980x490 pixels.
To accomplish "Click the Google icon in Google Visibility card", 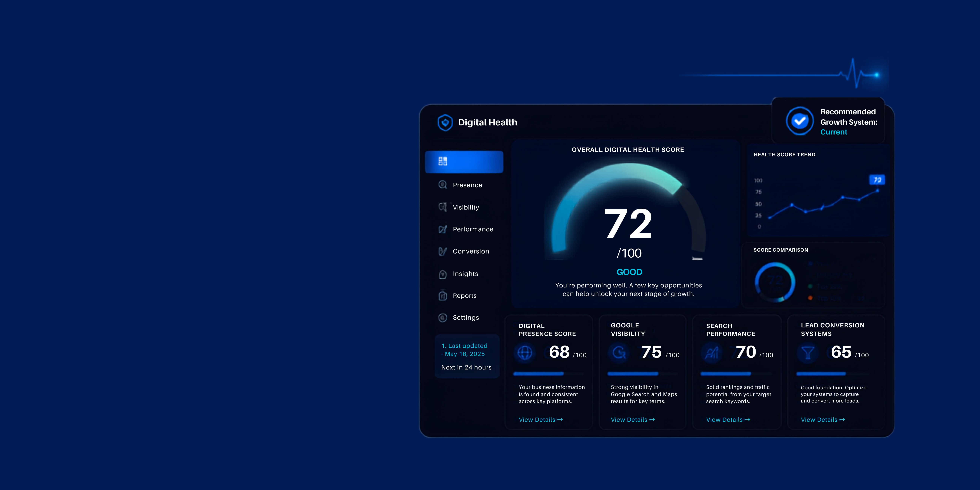I will tap(619, 353).
